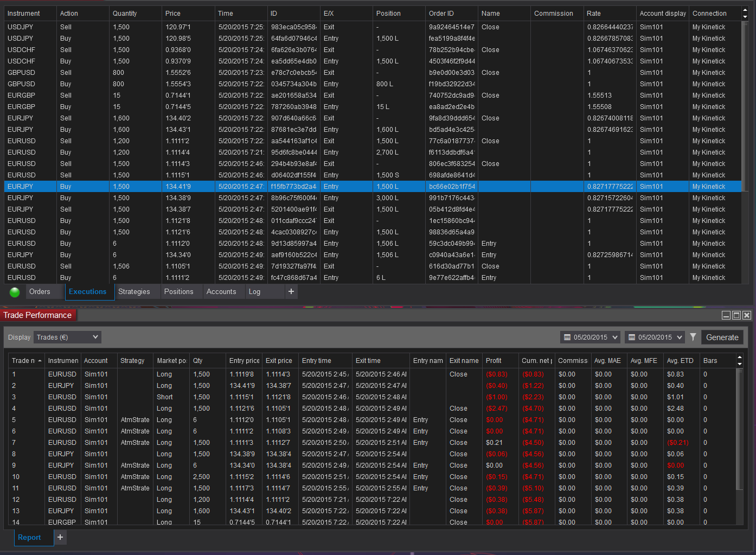Click the sort arrow on Trade n column
The width and height of the screenshot is (756, 555).
(40, 361)
